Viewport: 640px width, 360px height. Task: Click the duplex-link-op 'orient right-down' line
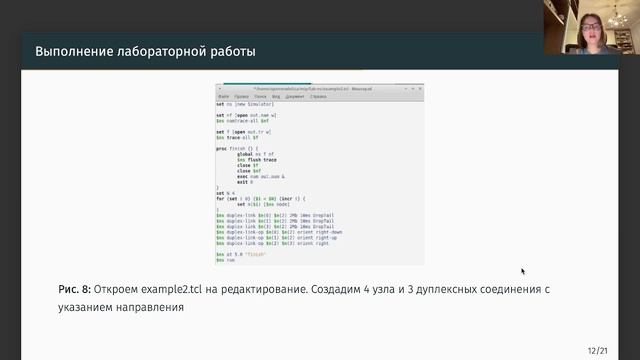pyautogui.click(x=279, y=232)
